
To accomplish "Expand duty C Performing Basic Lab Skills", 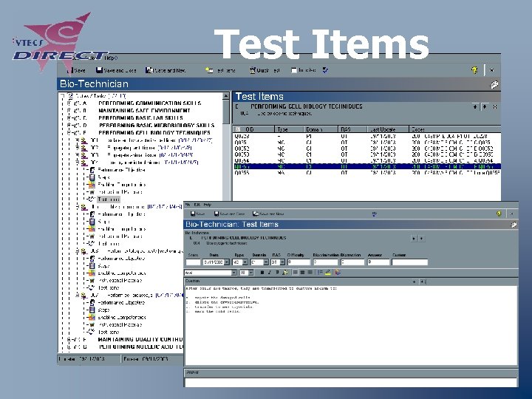I will click(69, 117).
